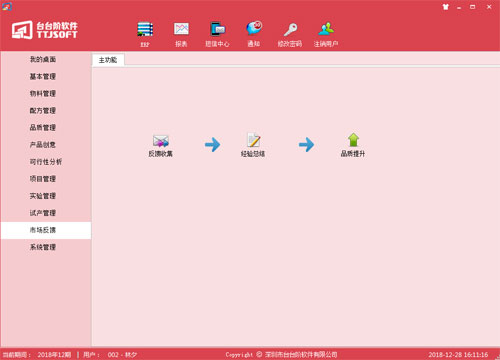This screenshot has width=500, height=360.
Task: Click the Copyright company text
Action: coord(281,355)
